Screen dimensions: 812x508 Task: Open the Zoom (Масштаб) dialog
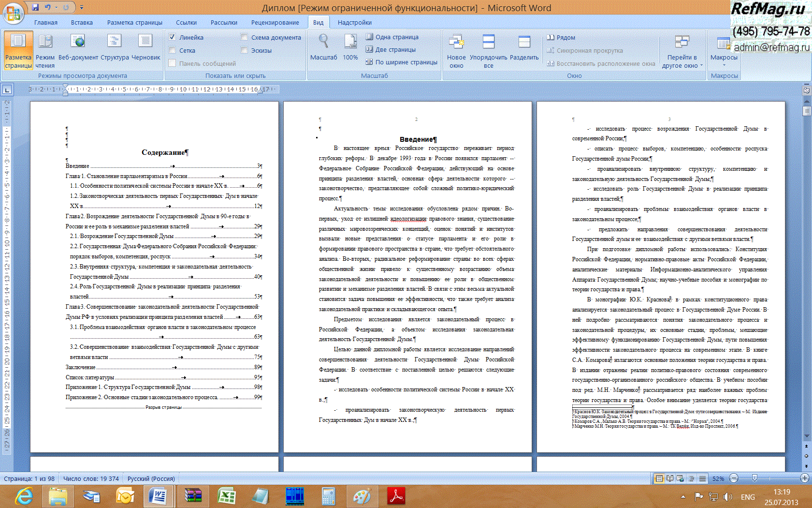coord(323,48)
